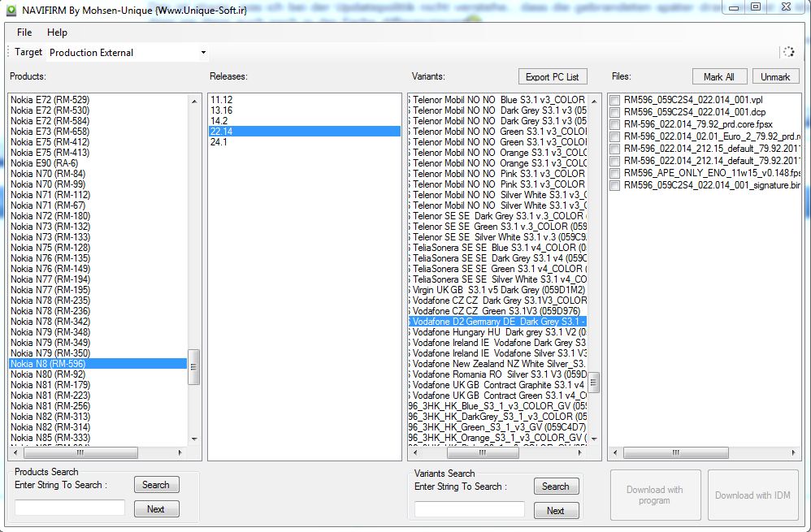Click the loading spinner icon near Target row
811x532 pixels.
(789, 52)
